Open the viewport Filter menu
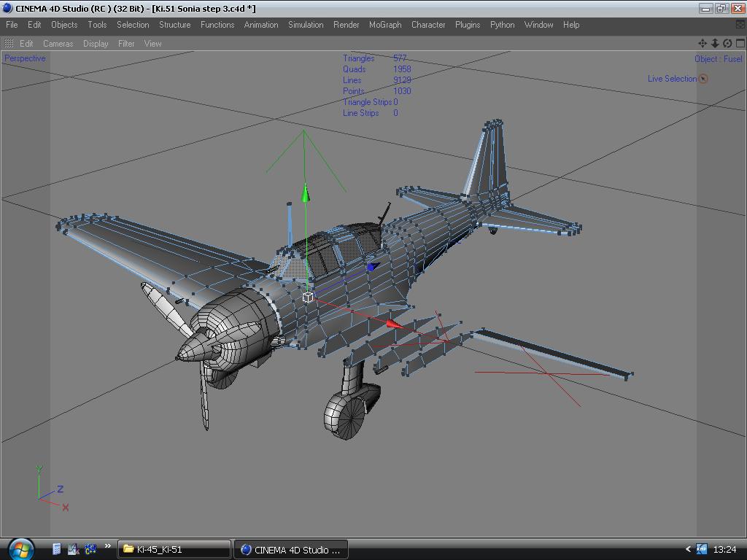747x560 pixels. [x=126, y=44]
